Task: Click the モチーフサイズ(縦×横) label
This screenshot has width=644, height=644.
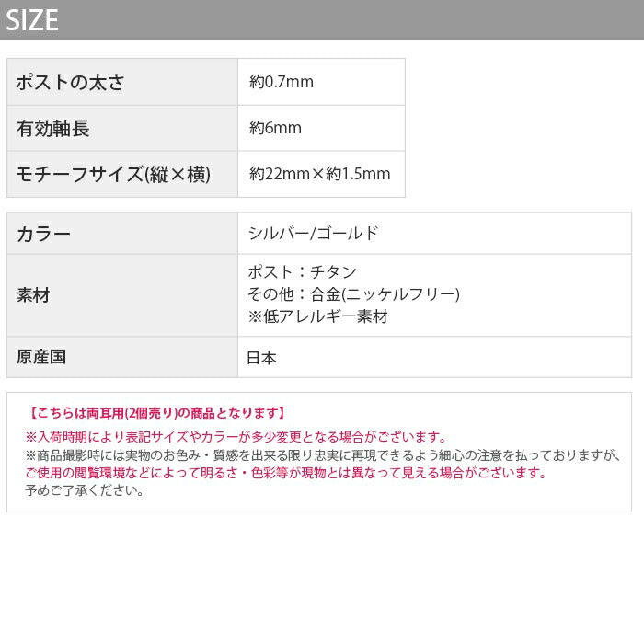Action: click(x=114, y=174)
